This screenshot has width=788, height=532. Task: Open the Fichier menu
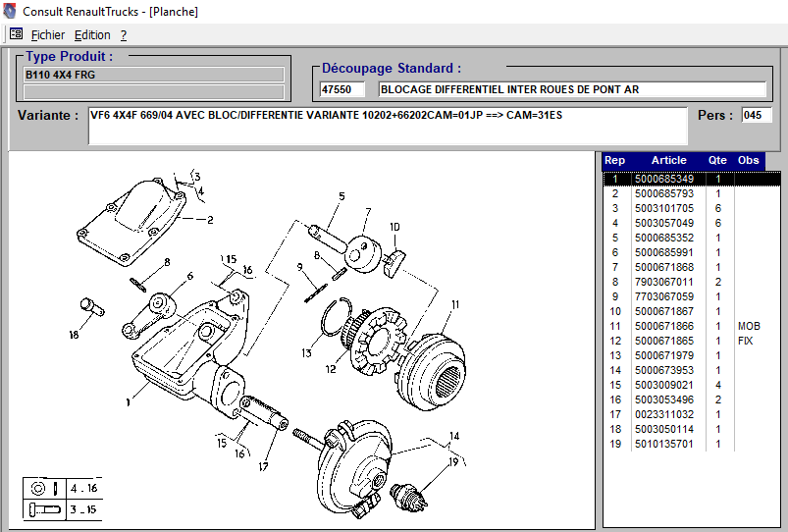pyautogui.click(x=48, y=34)
